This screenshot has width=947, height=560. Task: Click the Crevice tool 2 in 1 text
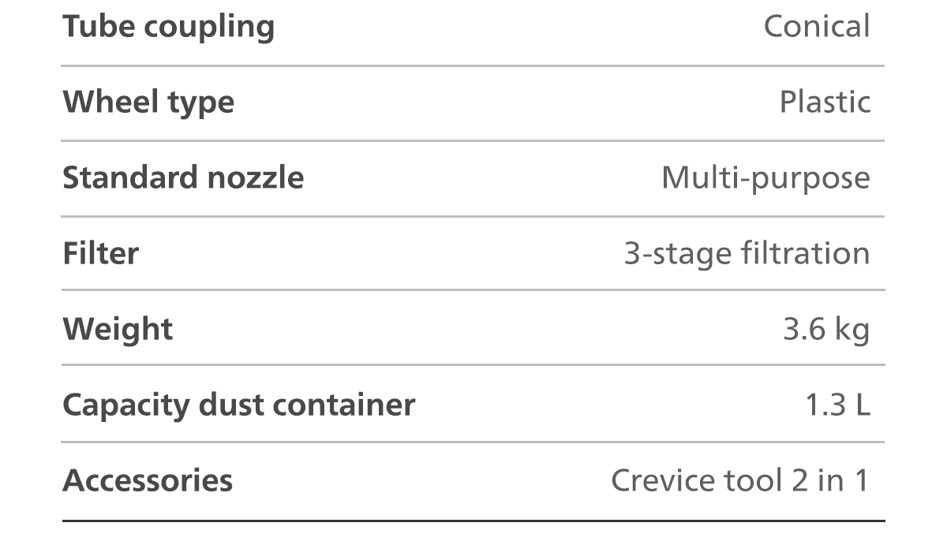(739, 480)
